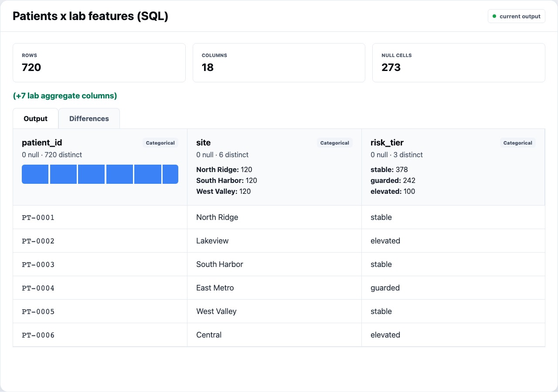Click the risk_tier column header

pyautogui.click(x=453, y=167)
